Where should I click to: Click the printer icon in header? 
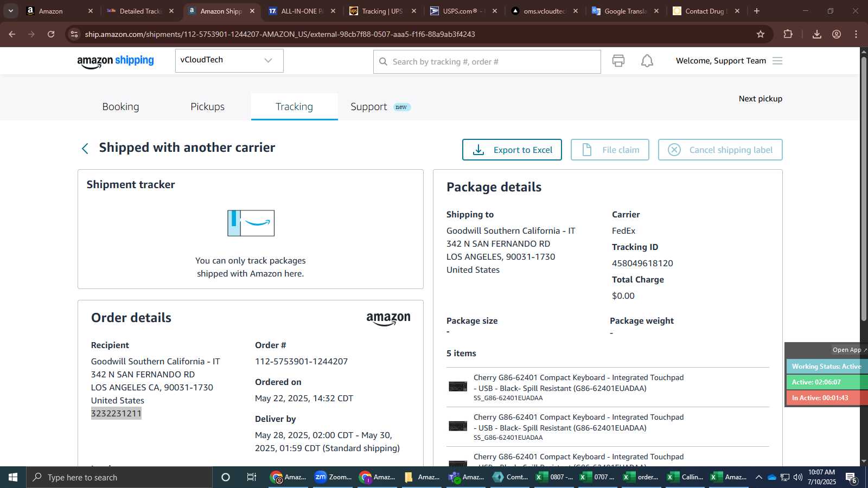coord(618,61)
